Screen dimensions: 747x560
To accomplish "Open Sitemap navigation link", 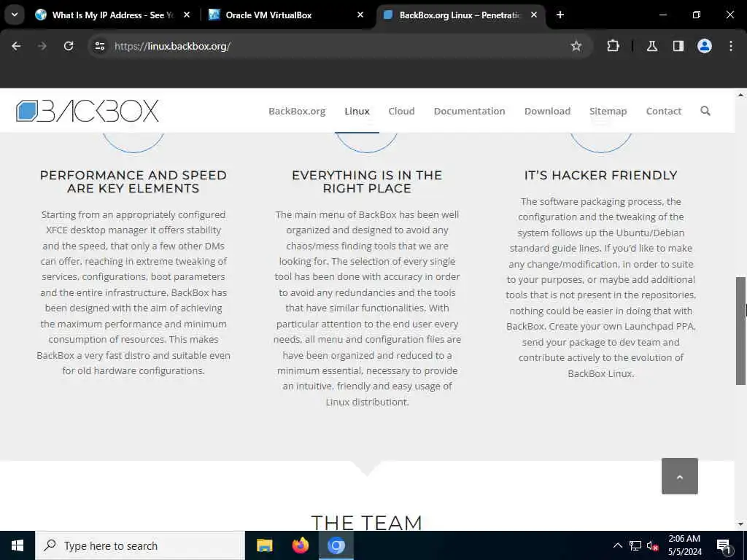I will coord(608,111).
